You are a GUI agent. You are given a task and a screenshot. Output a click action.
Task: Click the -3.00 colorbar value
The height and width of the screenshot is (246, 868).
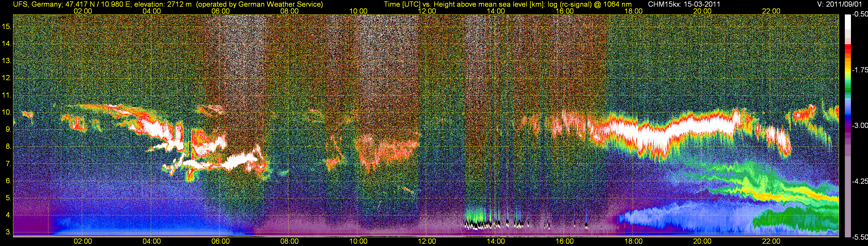point(860,125)
